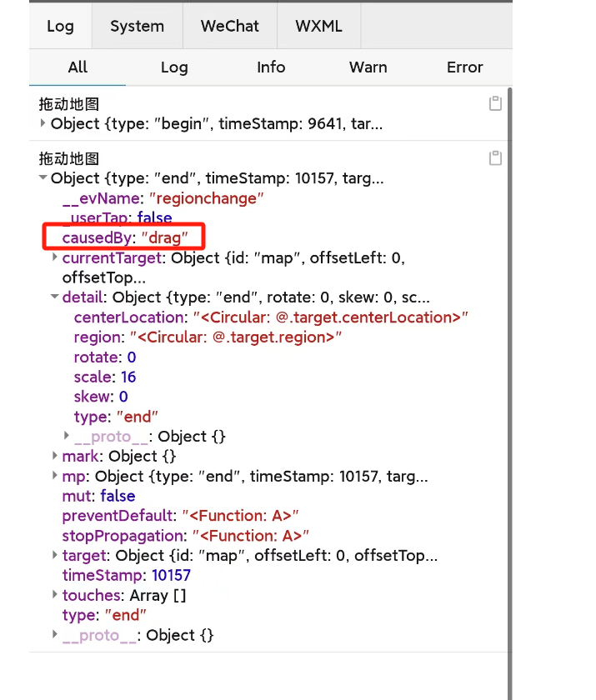
Task: Open the System tab
Action: point(137,26)
